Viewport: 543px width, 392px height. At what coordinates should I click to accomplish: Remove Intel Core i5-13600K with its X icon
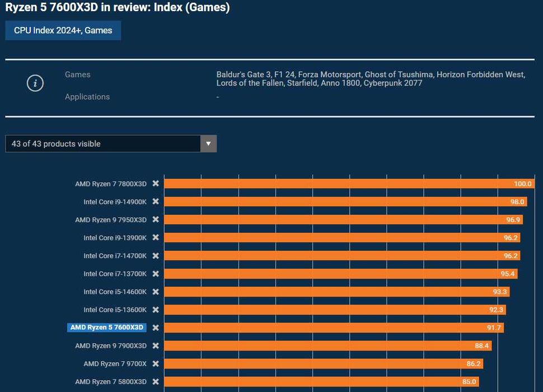coord(156,310)
